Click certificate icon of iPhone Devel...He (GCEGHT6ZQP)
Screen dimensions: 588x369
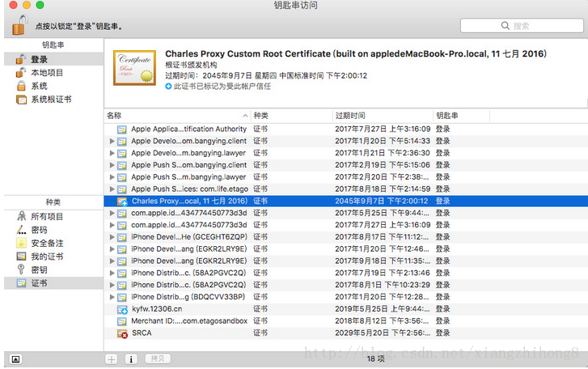click(122, 237)
